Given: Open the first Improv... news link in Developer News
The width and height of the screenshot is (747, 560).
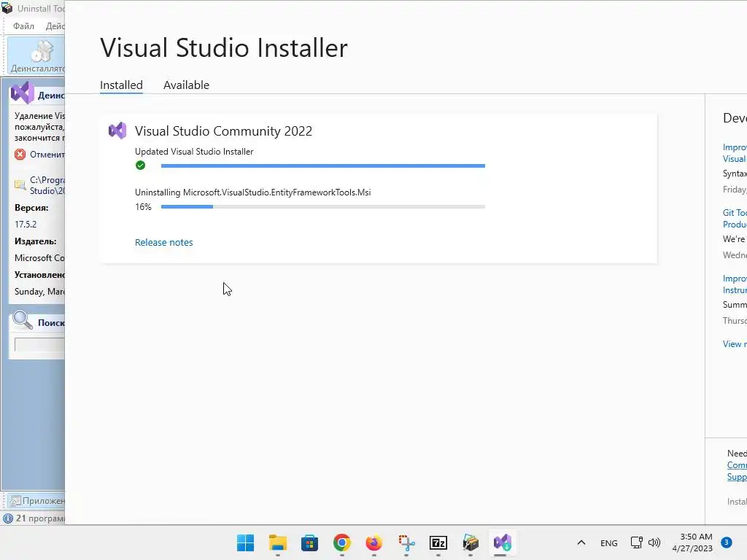Looking at the screenshot, I should point(735,153).
